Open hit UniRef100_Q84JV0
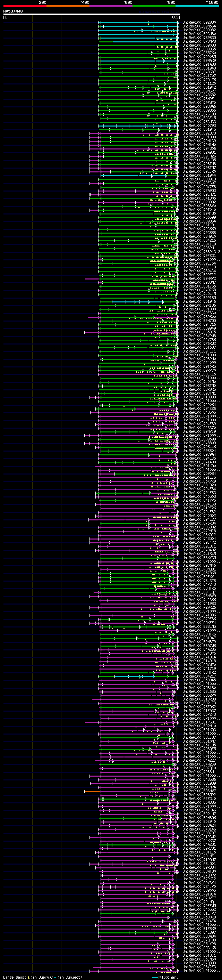Viewport: 222px width, 980px height. click(x=199, y=887)
